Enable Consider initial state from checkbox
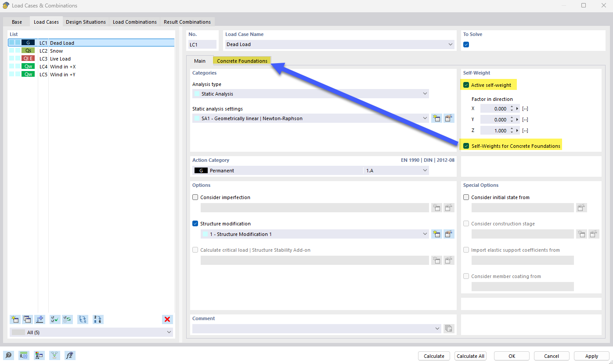The image size is (613, 364). [466, 197]
